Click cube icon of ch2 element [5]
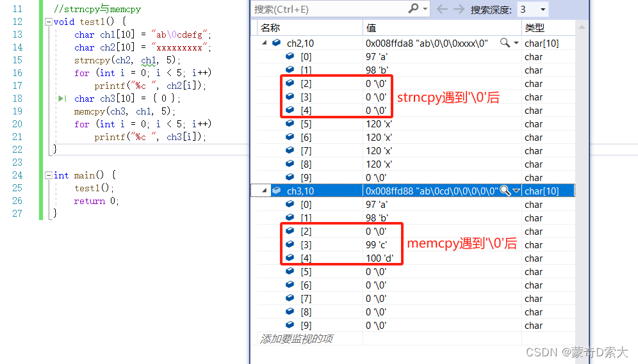This screenshot has width=638, height=364. pos(290,123)
